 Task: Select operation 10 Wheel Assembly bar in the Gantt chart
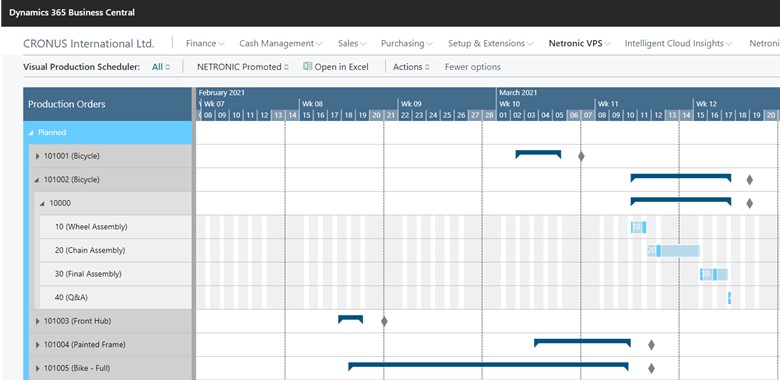638,227
